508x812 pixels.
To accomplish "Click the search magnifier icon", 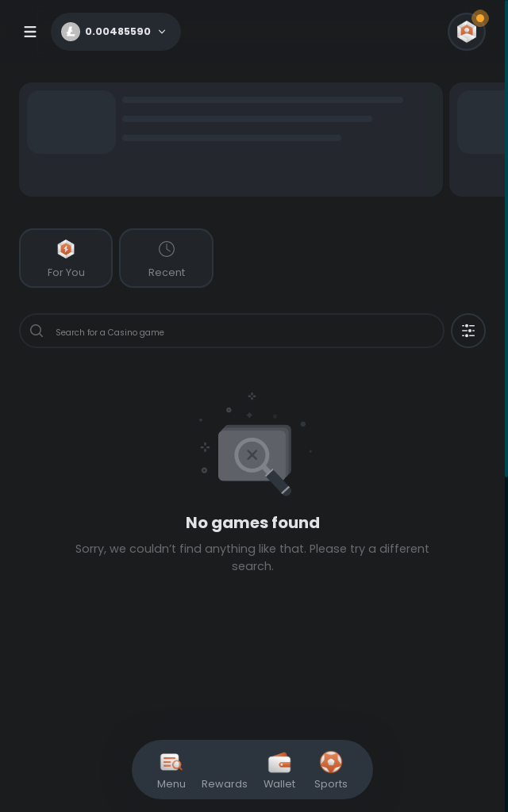I will (x=37, y=331).
